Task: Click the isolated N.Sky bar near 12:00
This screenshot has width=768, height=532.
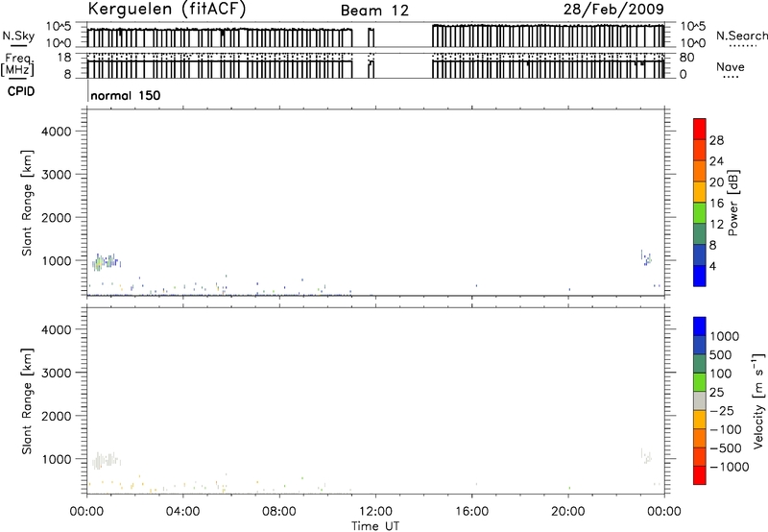Action: point(371,37)
